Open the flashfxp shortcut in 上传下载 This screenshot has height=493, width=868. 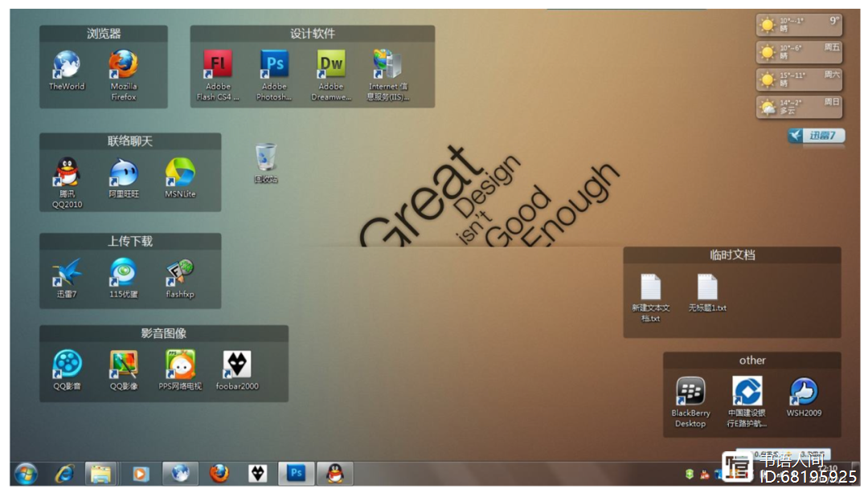click(x=180, y=273)
